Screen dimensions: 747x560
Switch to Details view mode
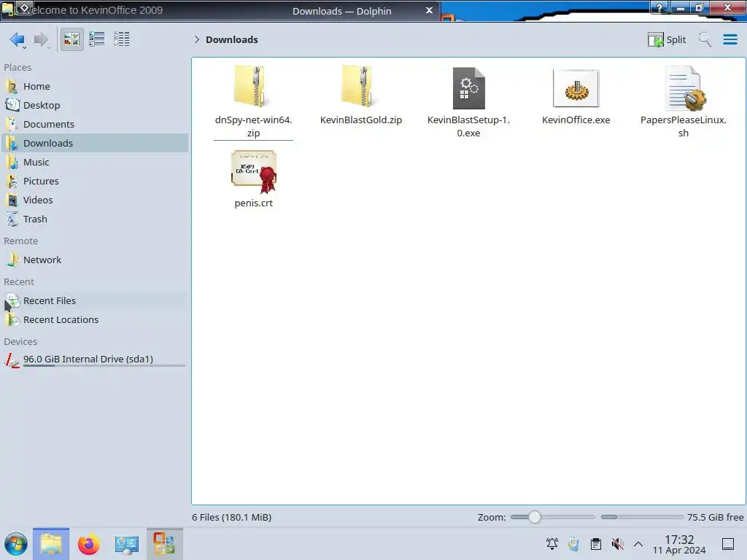pos(122,39)
